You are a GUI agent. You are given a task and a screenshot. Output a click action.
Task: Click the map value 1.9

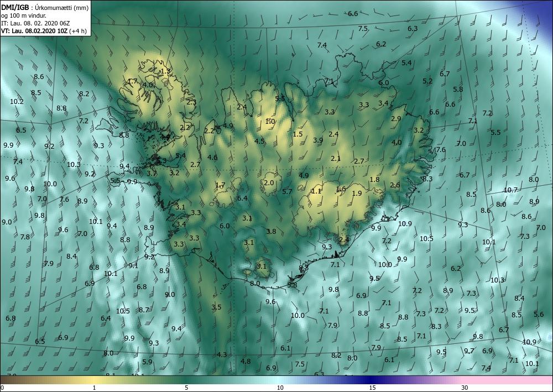point(357,193)
